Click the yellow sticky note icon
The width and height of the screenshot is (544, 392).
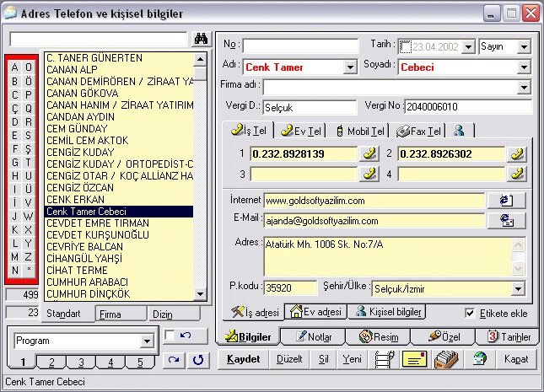tap(414, 359)
